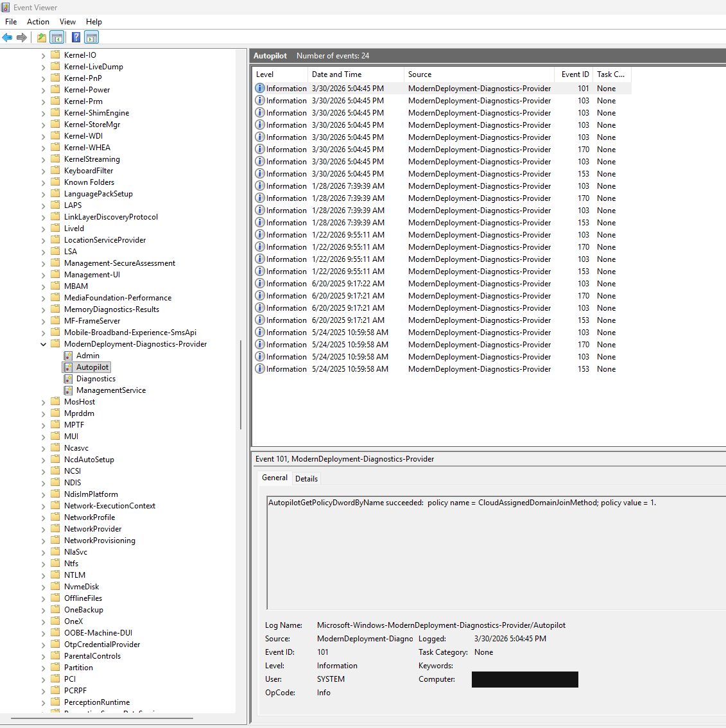Click the ParentalControls folder icon
This screenshot has height=728, width=726.
[x=55, y=655]
